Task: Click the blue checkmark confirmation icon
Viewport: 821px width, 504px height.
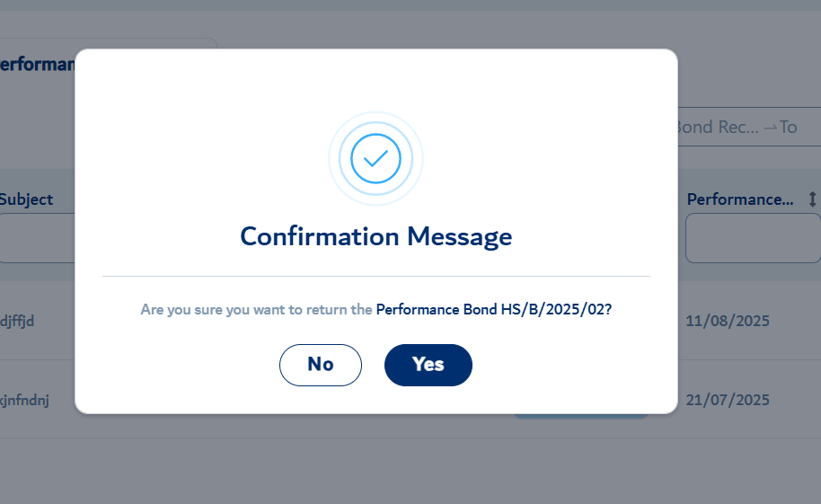Action: 375,158
